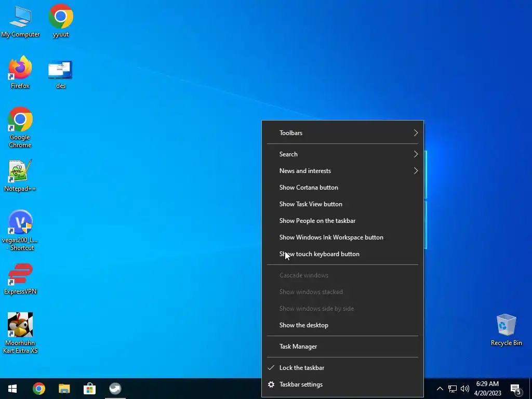532x399 pixels.
Task: Select the ExpressVPN desktop shortcut
Action: (20, 279)
